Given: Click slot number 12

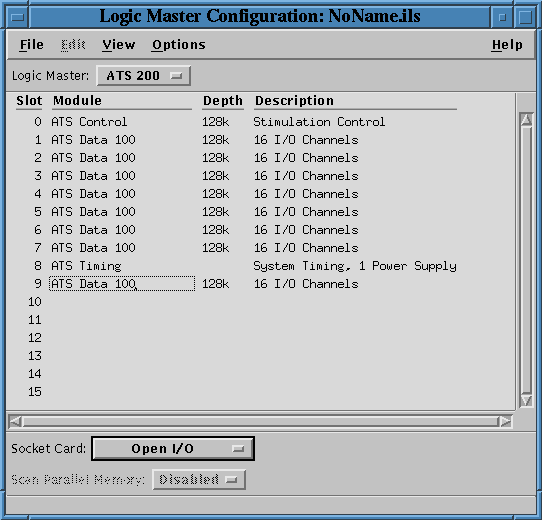Looking at the screenshot, I should point(35,338).
